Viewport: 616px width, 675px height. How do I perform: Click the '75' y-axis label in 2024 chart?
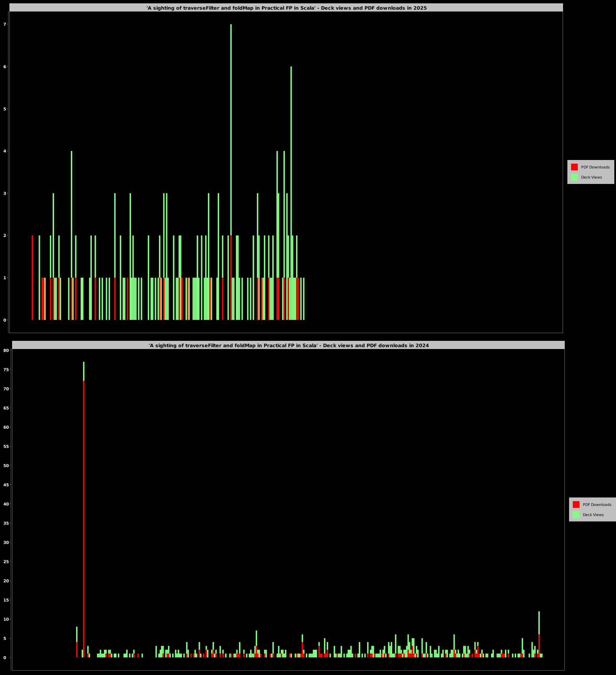click(6, 370)
